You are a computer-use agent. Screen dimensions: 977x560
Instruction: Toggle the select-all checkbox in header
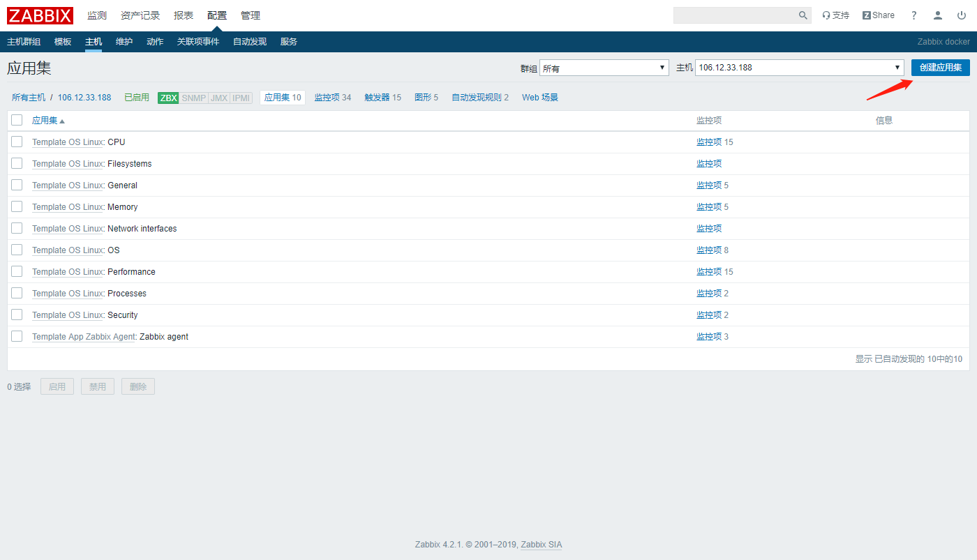click(x=17, y=120)
